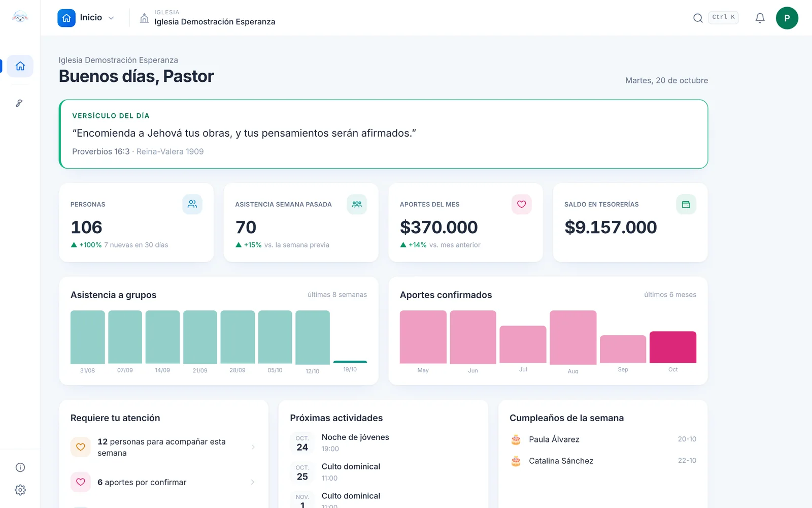
Task: Expand the Inicio dropdown chevron
Action: tap(111, 18)
